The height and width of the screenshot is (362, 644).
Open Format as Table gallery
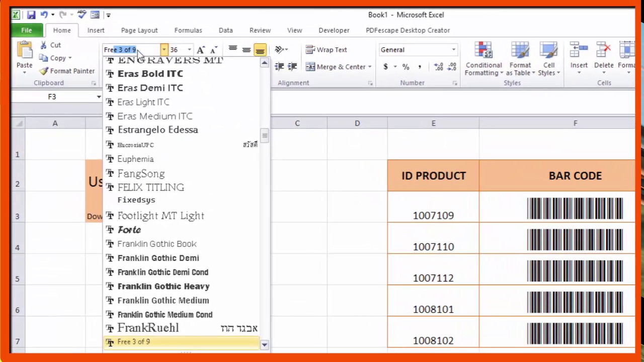pos(520,59)
